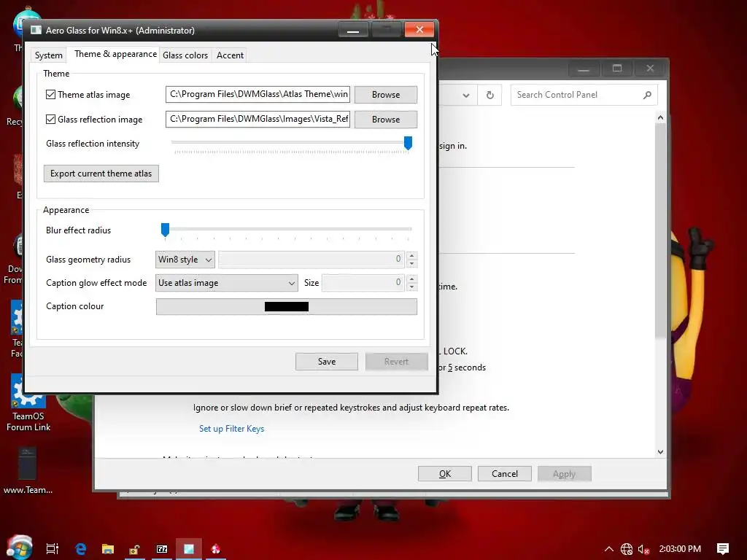The height and width of the screenshot is (560, 747).
Task: Expand the Control Panel address bar dropdown
Action: tap(466, 96)
